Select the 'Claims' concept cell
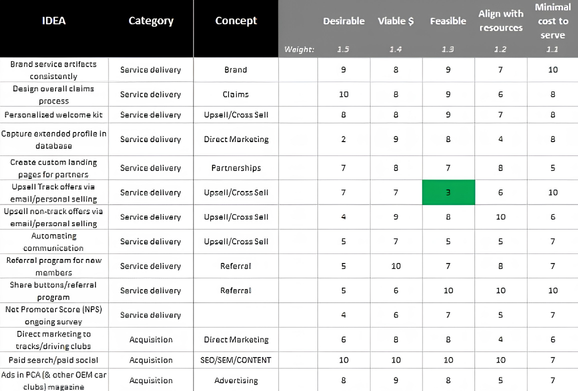This screenshot has height=391, width=578. point(236,94)
